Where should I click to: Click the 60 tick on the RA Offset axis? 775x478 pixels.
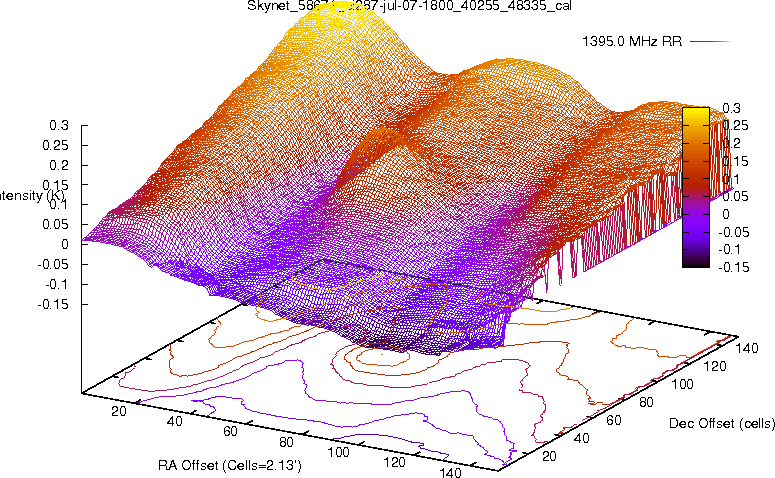pos(230,431)
